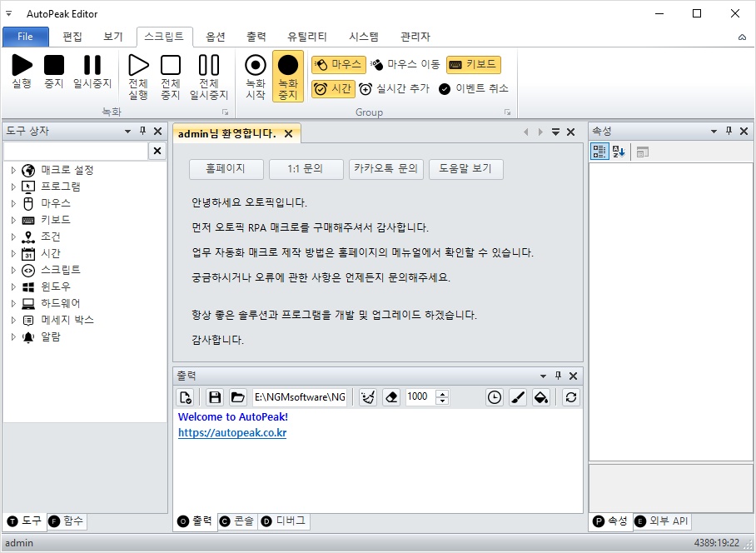Screen dimensions: 756x553
Task: Click the paint bucket fill icon
Action: click(x=541, y=398)
